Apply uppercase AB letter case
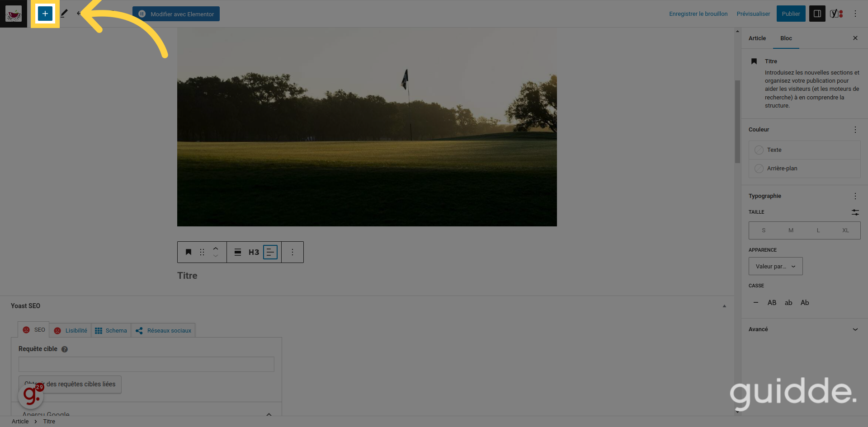 pos(772,303)
